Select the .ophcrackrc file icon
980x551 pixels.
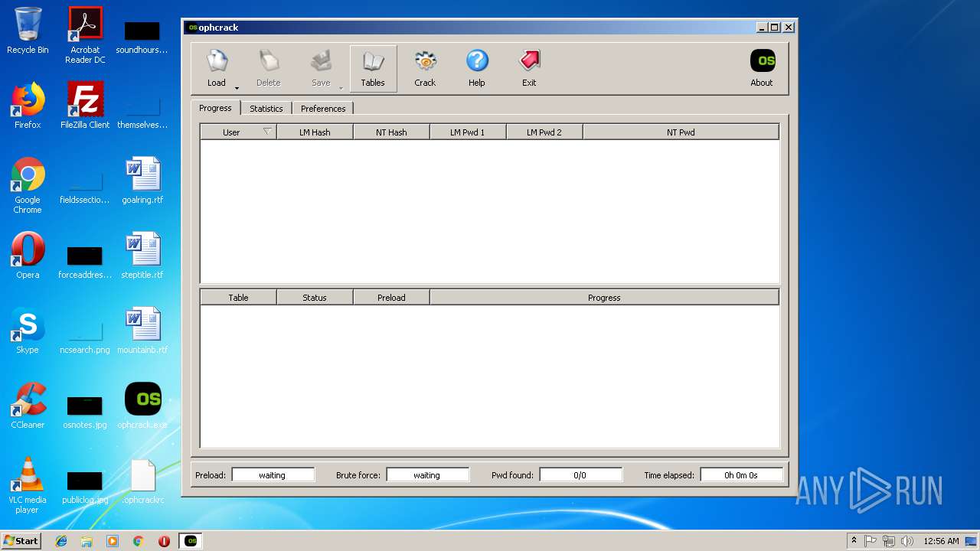click(142, 481)
